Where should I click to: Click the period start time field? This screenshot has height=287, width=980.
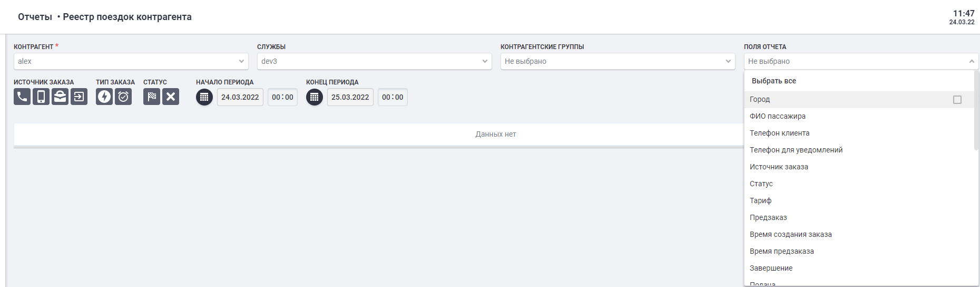(282, 97)
